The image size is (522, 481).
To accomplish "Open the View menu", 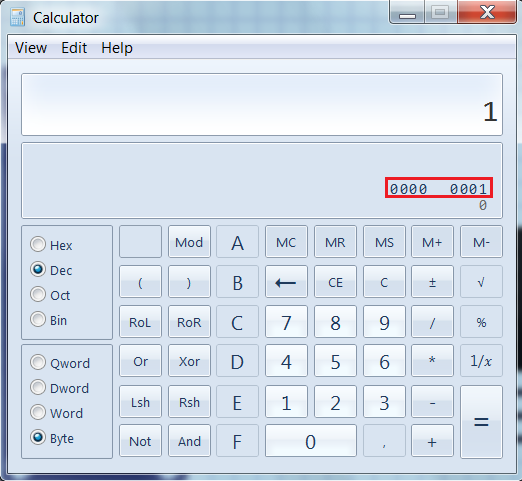I will (31, 48).
